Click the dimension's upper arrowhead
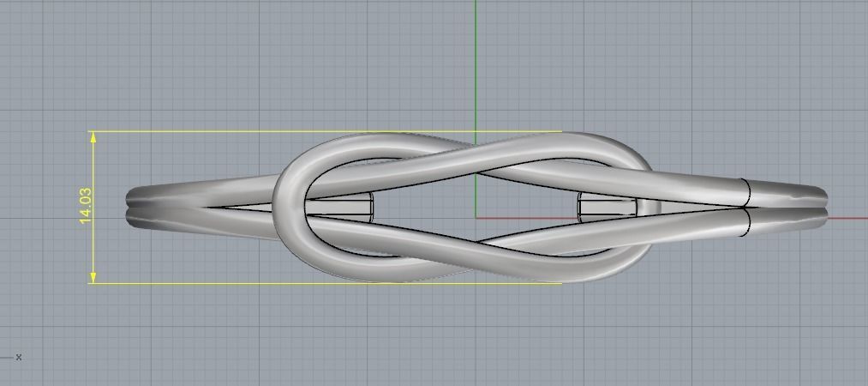This screenshot has width=868, height=386. pyautogui.click(x=93, y=137)
